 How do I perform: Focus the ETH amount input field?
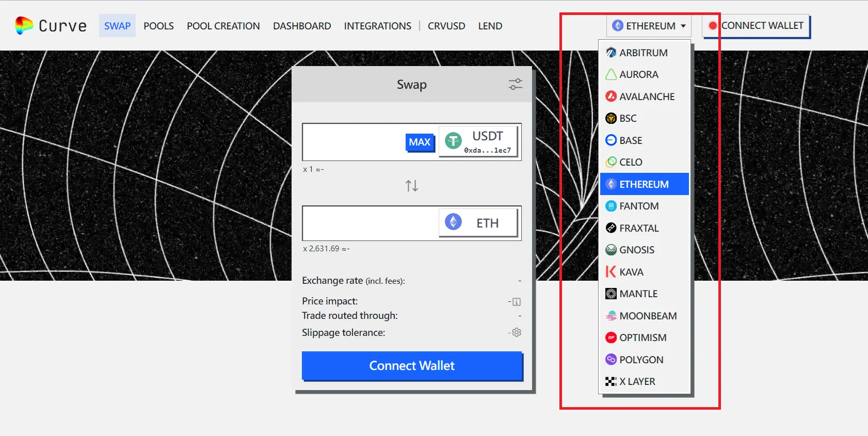[371, 223]
